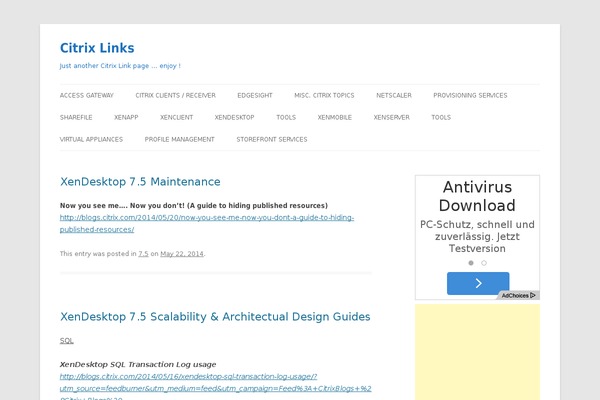Click the 'Now you see me' bold heading text
This screenshot has height=400, width=600.
(x=194, y=206)
